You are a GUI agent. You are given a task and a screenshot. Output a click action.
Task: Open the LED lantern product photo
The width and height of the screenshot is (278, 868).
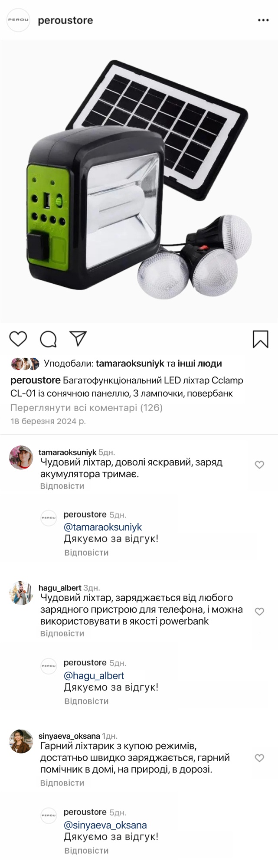(139, 181)
